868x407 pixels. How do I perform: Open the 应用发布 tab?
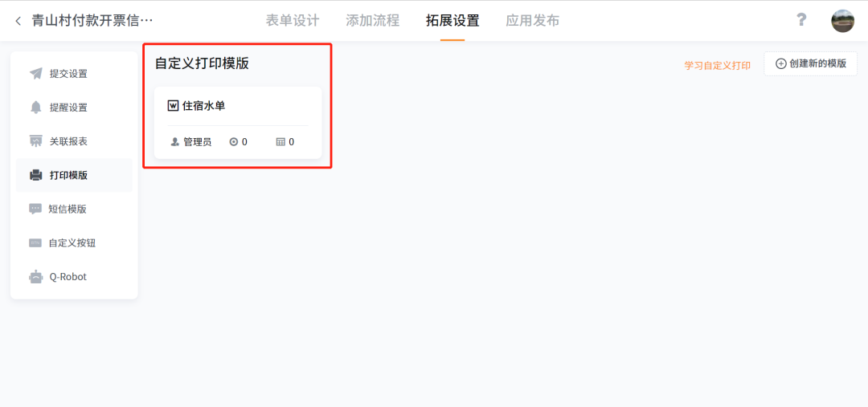tap(533, 21)
